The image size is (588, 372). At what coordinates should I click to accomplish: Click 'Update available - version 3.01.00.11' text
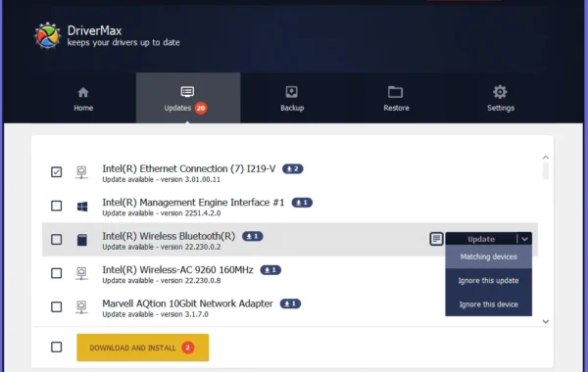162,180
